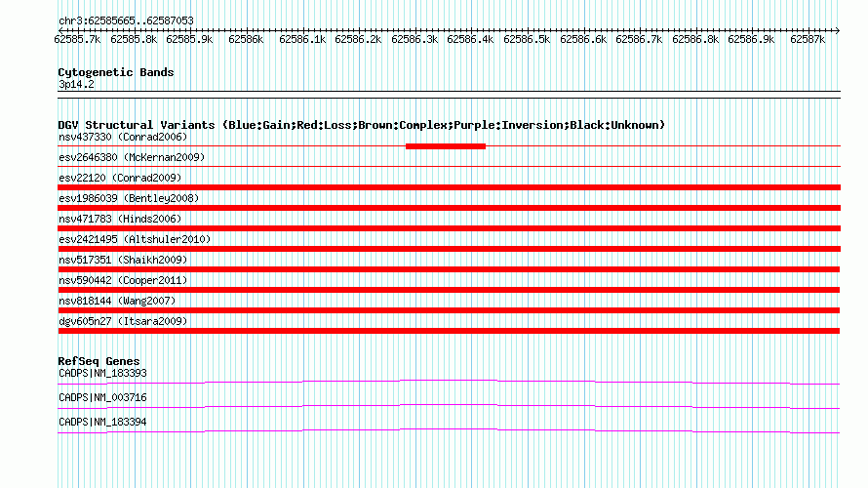
Task: Click the 62586.2k ruler tick label
Action: tap(358, 39)
